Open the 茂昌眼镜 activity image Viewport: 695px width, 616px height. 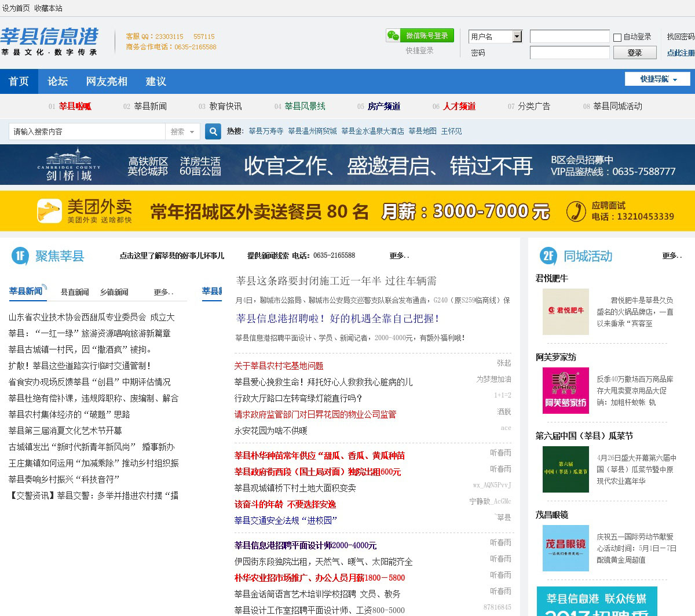point(565,548)
